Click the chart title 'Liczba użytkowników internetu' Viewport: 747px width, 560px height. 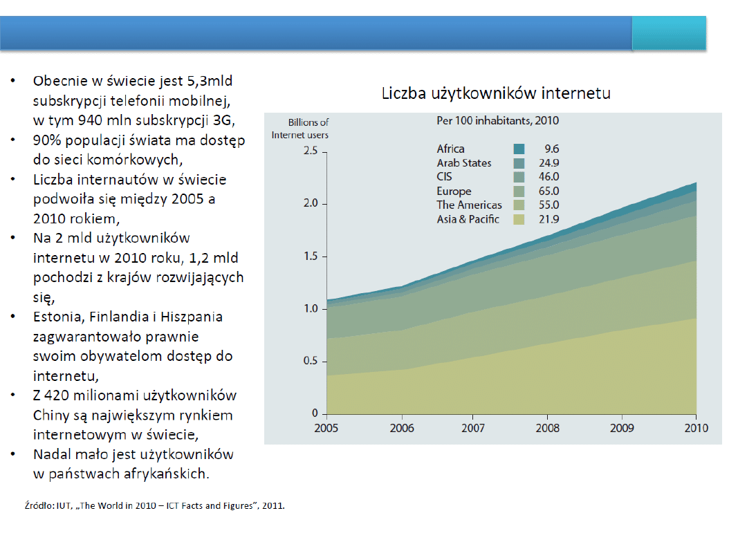(496, 93)
